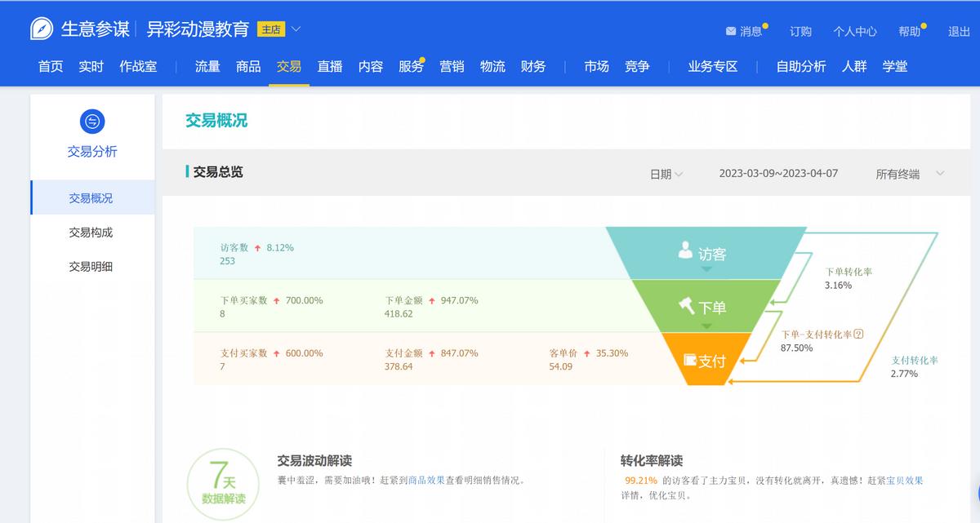Click the 下单 gavel icon in funnel
The image size is (980, 523).
pos(687,305)
